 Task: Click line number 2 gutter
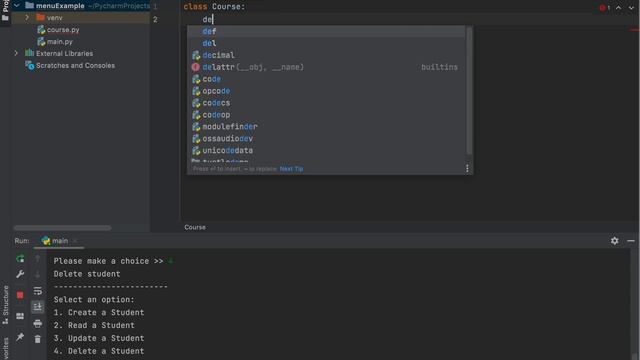click(x=155, y=19)
